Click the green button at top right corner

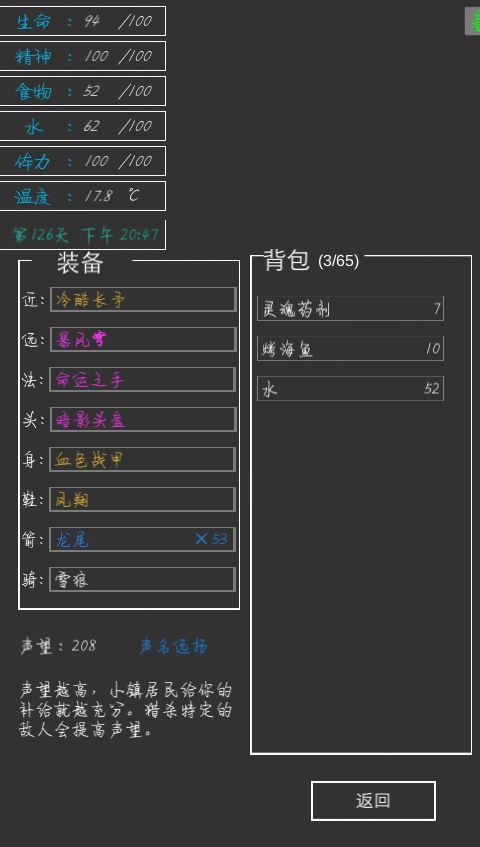click(x=472, y=21)
